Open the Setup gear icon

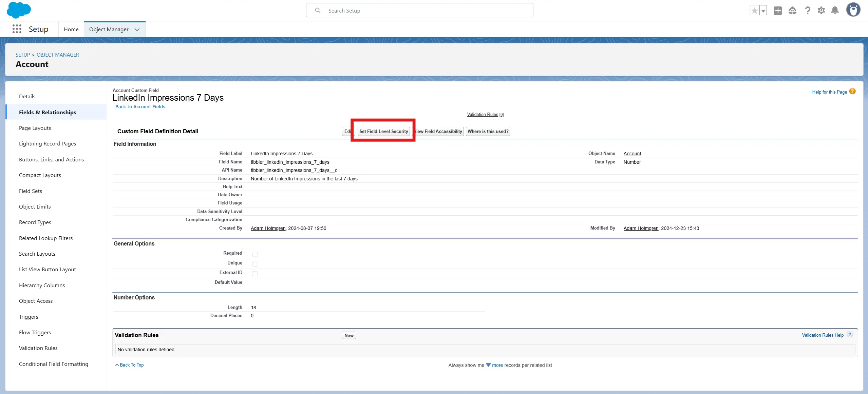coord(821,11)
